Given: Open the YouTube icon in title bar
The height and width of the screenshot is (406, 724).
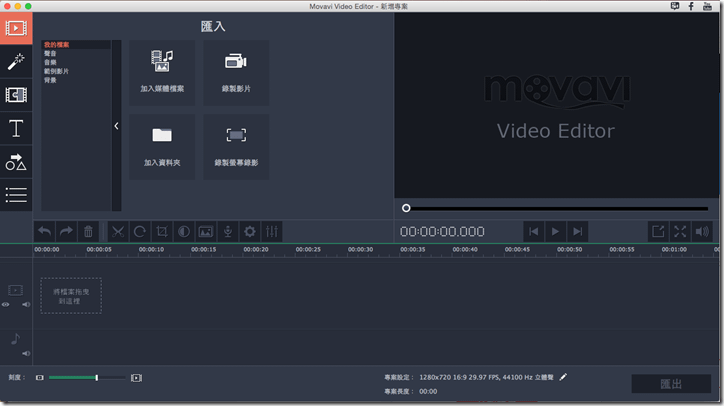Looking at the screenshot, I should (x=707, y=6).
